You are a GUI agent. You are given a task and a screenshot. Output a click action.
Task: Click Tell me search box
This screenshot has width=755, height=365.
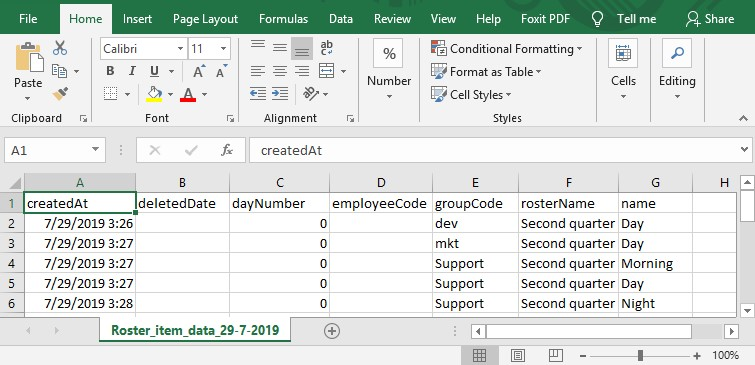tap(624, 19)
